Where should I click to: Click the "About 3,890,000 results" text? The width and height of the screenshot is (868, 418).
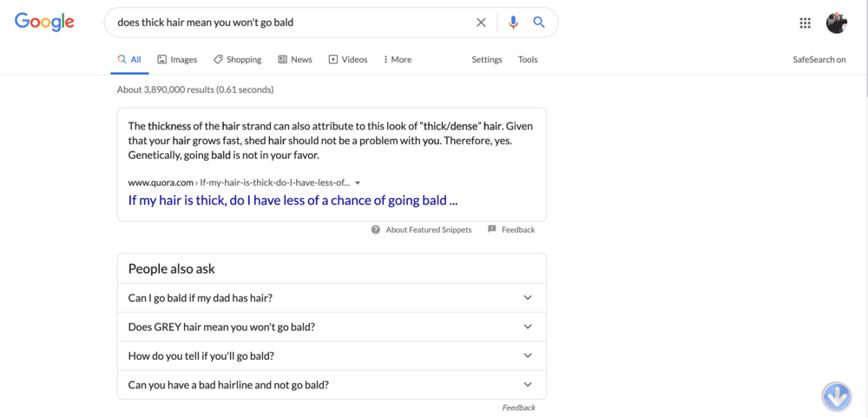(195, 90)
